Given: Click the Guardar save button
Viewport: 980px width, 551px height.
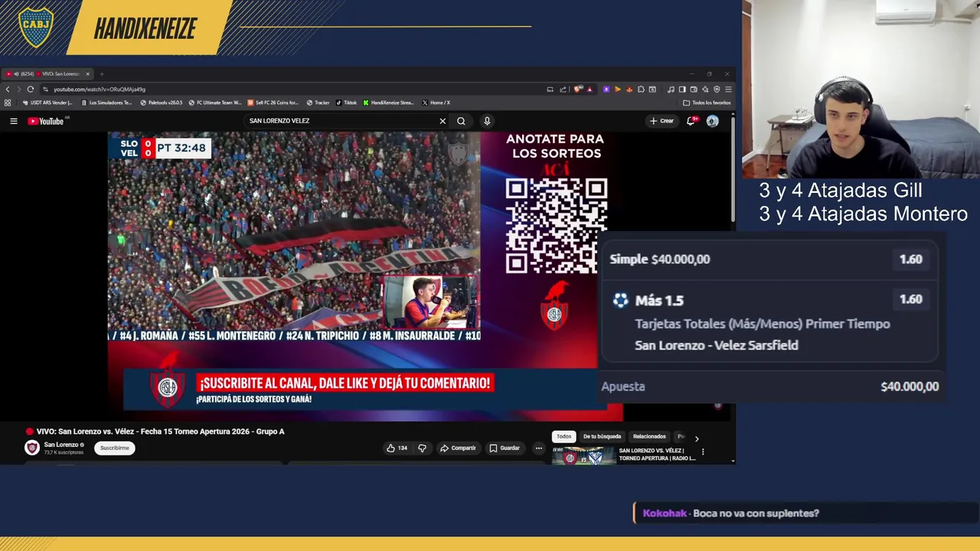Looking at the screenshot, I should 505,448.
